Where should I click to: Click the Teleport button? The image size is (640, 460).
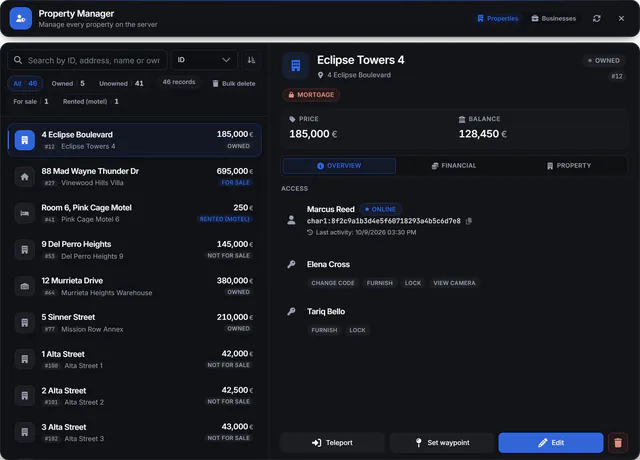(333, 442)
